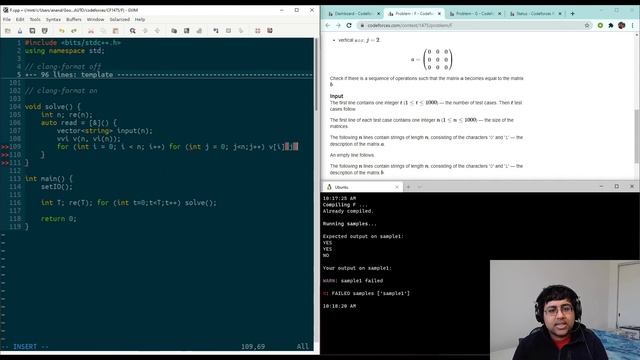Click the Paste clipboard icon in GVim
This screenshot has height=360, width=640.
click(116, 31)
